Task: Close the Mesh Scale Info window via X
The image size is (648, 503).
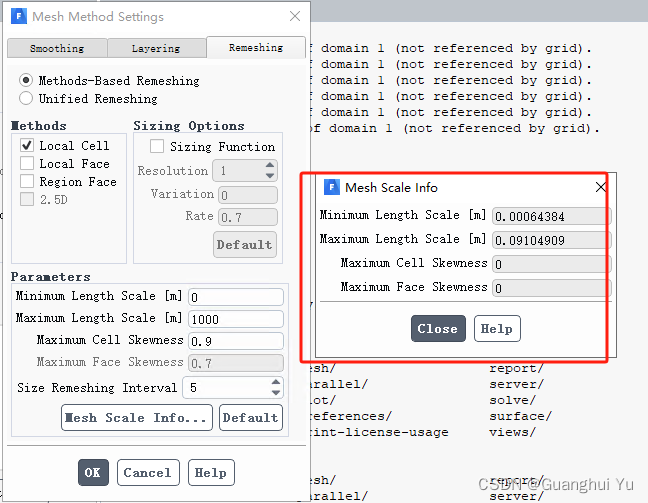Action: point(600,187)
